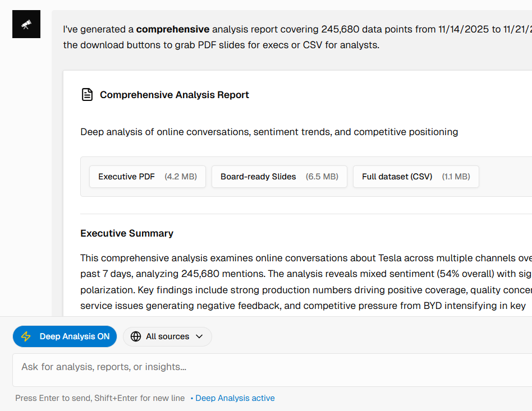
Task: Click the Comprehensive Analysis Report heading
Action: pyautogui.click(x=175, y=95)
